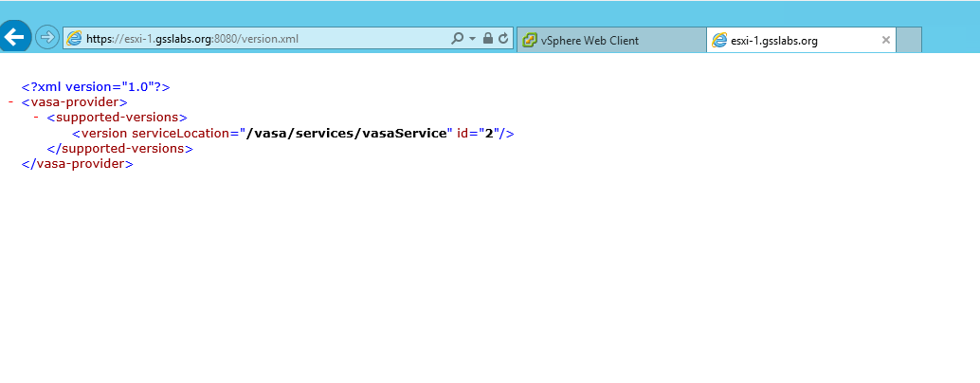The width and height of the screenshot is (980, 383).
Task: Click the closing supported-versions tag
Action: click(x=119, y=149)
